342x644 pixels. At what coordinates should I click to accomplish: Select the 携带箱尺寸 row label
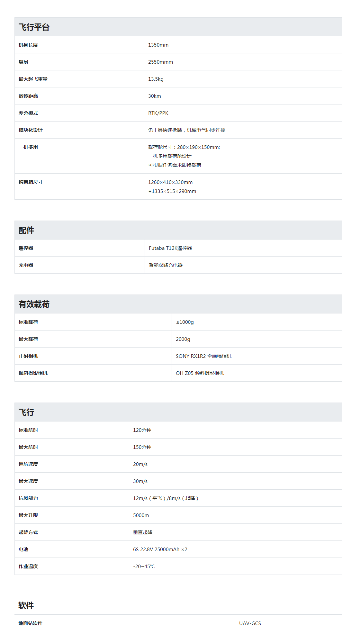[x=31, y=182]
